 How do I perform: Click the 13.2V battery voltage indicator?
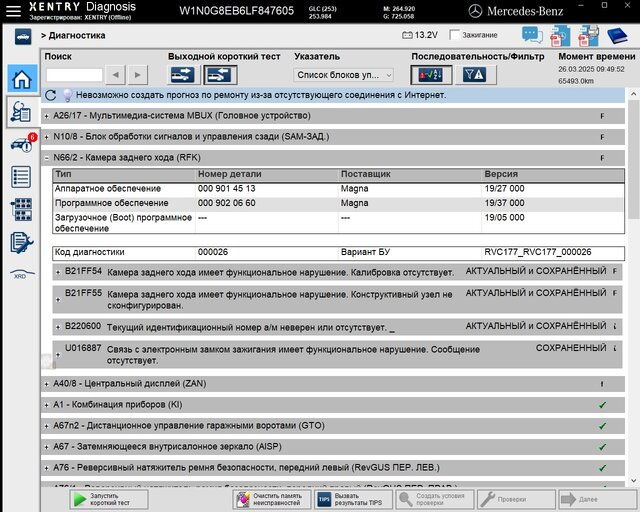tap(420, 35)
